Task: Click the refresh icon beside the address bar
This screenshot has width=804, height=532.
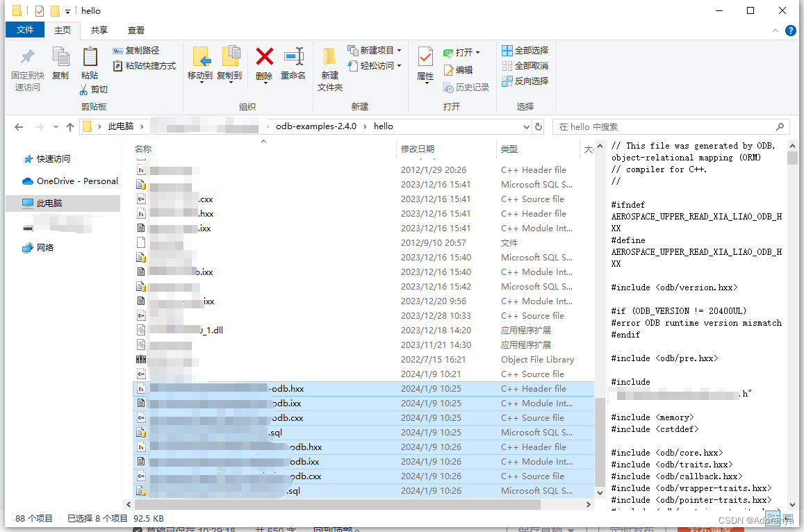Action: tap(539, 126)
